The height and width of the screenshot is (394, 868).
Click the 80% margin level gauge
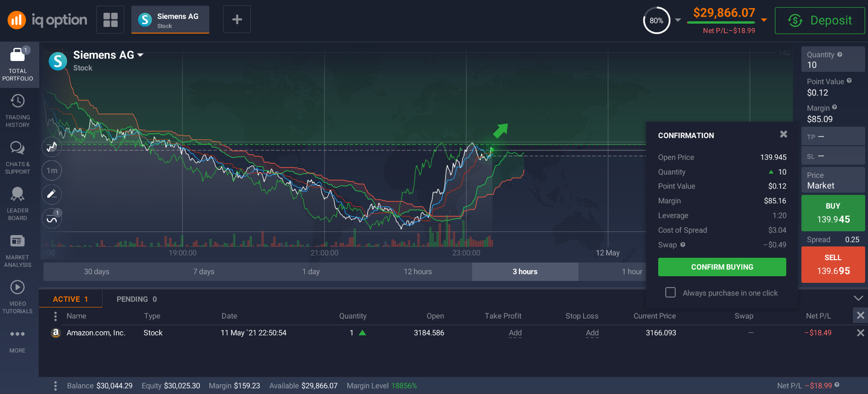pyautogui.click(x=656, y=20)
